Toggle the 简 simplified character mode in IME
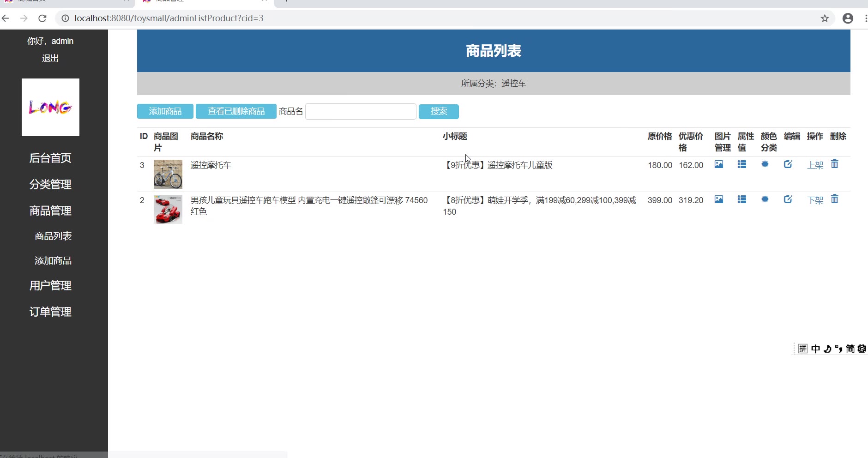868x458 pixels. pos(850,349)
